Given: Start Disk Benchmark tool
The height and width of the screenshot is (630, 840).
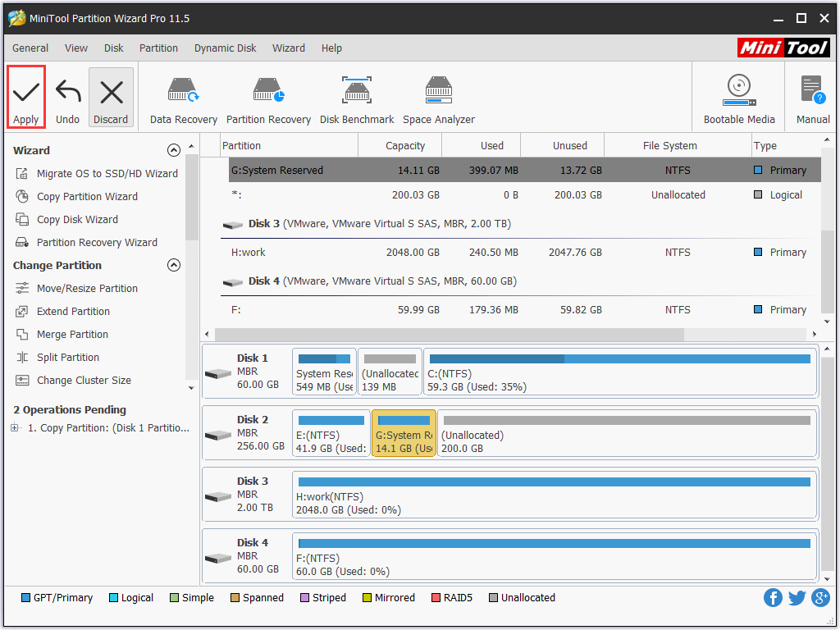Looking at the screenshot, I should pyautogui.click(x=357, y=100).
